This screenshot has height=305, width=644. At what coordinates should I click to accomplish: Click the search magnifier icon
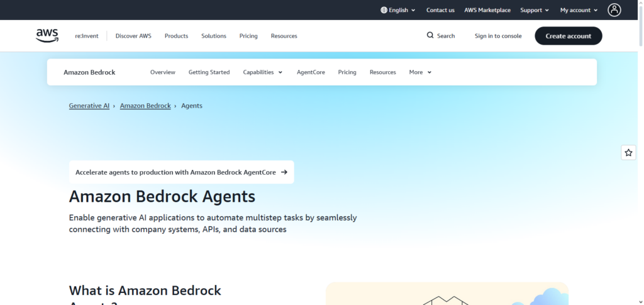(430, 35)
